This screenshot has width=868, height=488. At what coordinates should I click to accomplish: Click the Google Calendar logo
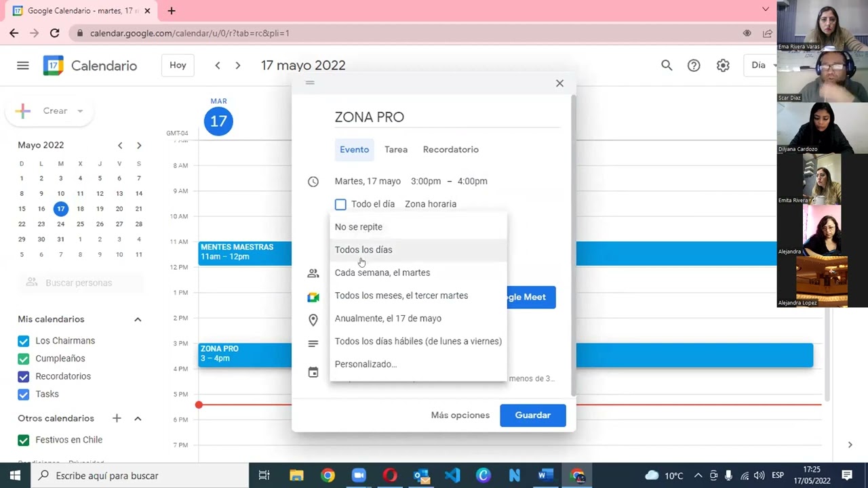54,66
